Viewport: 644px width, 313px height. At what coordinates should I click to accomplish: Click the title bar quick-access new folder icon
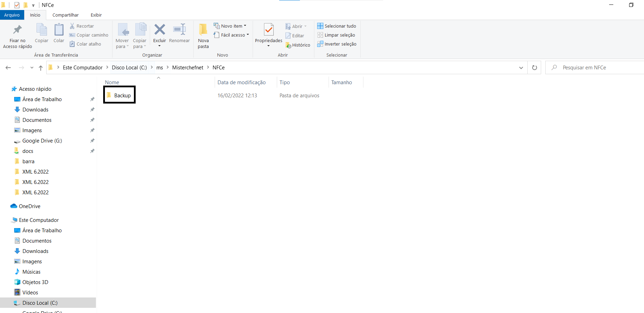(26, 5)
